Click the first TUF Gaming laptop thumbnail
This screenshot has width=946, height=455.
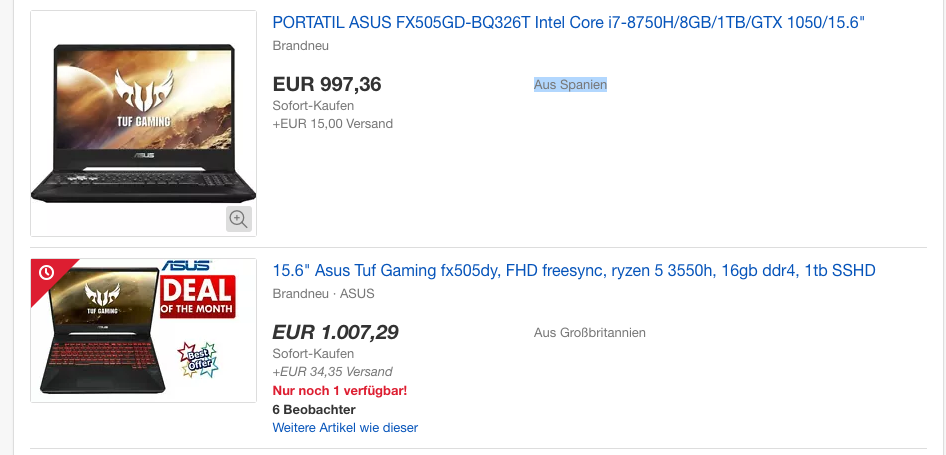coord(143,123)
